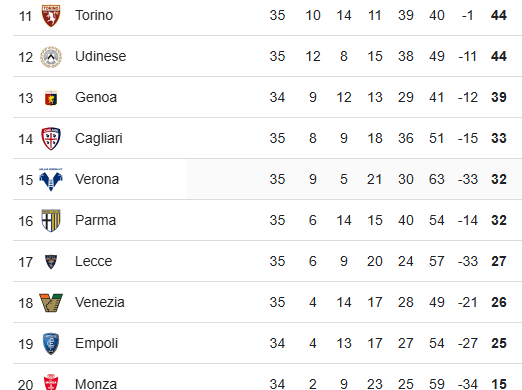Screen dimensions: 522x390
Task: Open the Udinese team link
Action: pyautogui.click(x=101, y=56)
